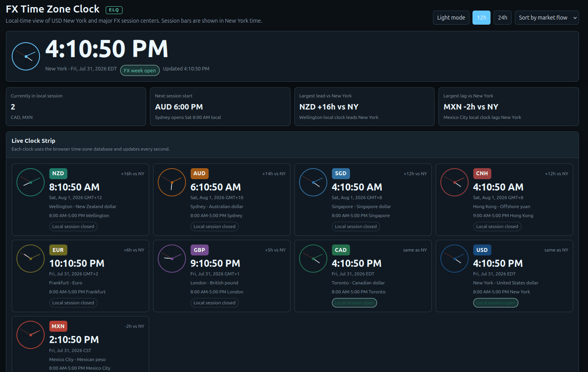The image size is (588, 372).
Task: Click Singapore - Singapore dollar text
Action: 361,207
